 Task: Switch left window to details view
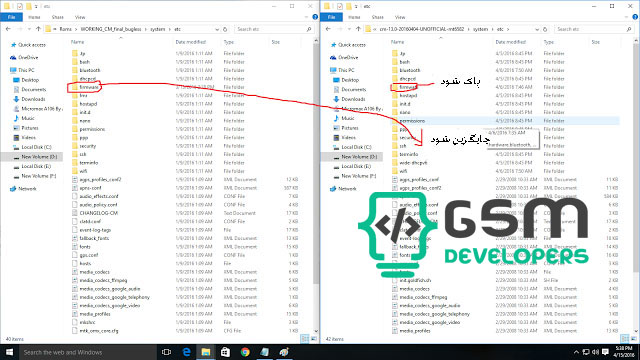[305, 339]
